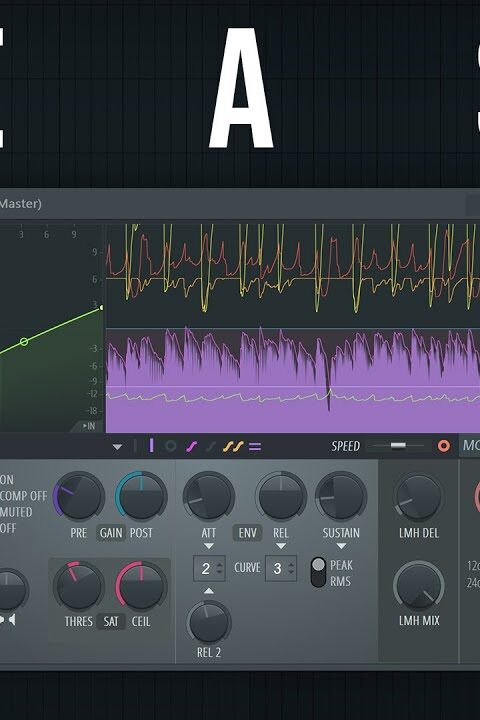Click the CURVE label text
This screenshot has width=480, height=720.
(247, 568)
